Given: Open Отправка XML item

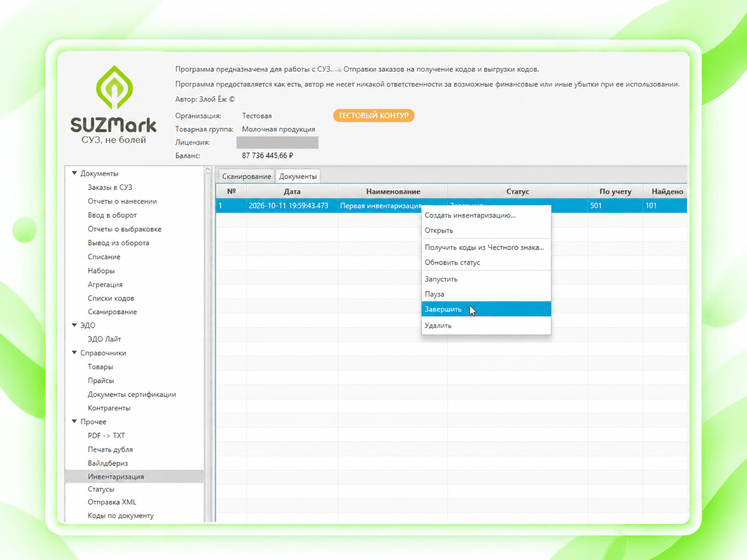Looking at the screenshot, I should 112,502.
